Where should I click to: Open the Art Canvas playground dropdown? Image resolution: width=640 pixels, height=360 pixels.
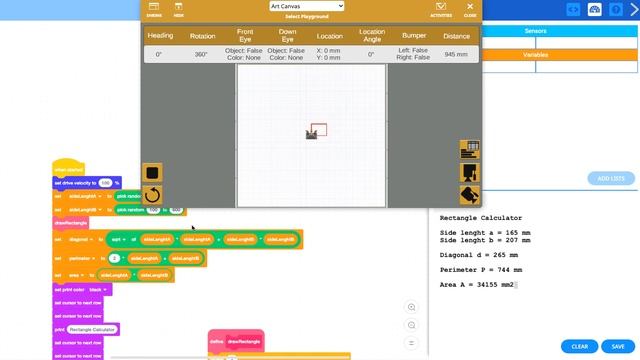307,6
